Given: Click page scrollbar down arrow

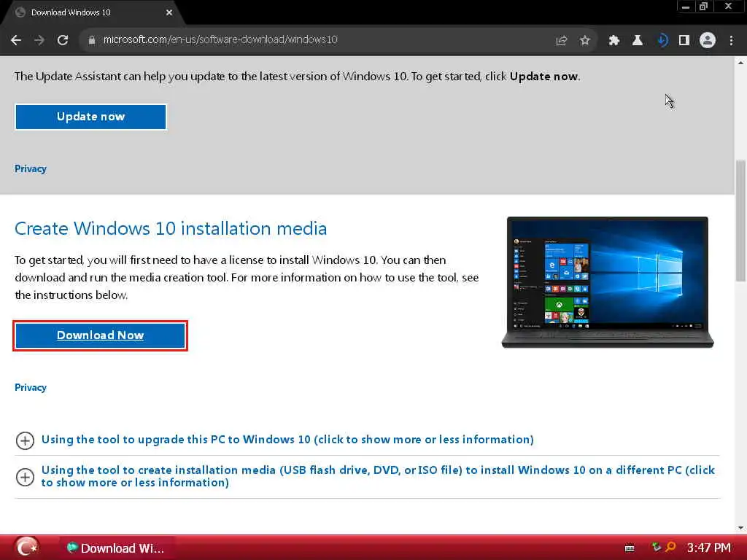Looking at the screenshot, I should coord(740,528).
